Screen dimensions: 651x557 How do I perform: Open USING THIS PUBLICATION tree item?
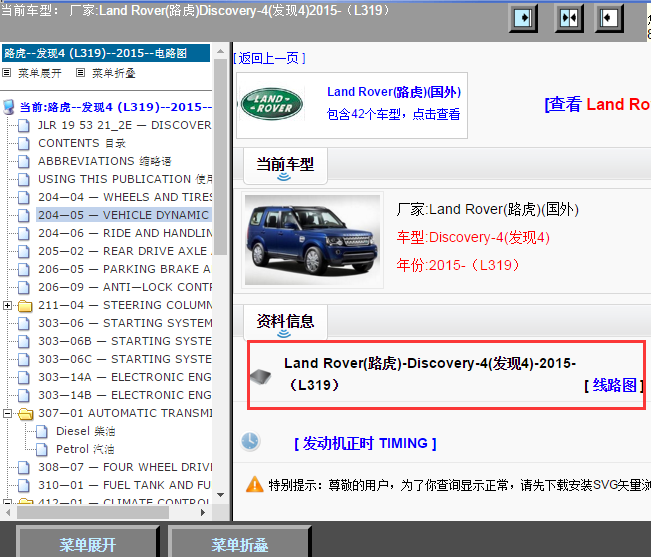point(125,179)
